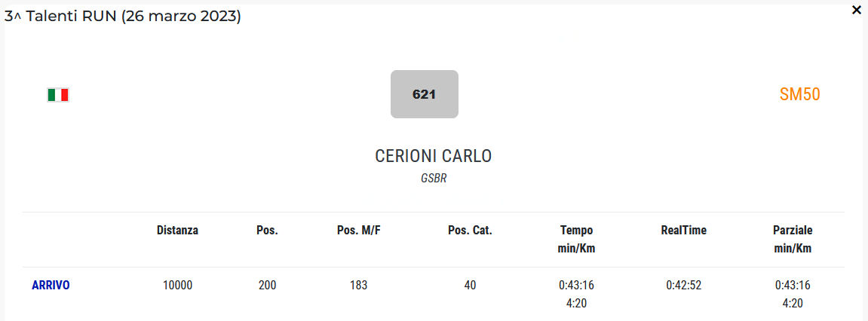Click the RealTime value 0:42:52
The height and width of the screenshot is (321, 868).
point(683,286)
